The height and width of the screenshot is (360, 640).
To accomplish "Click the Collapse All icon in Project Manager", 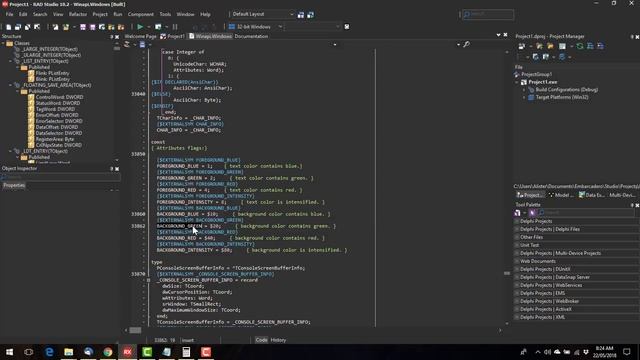I will click(x=600, y=46).
